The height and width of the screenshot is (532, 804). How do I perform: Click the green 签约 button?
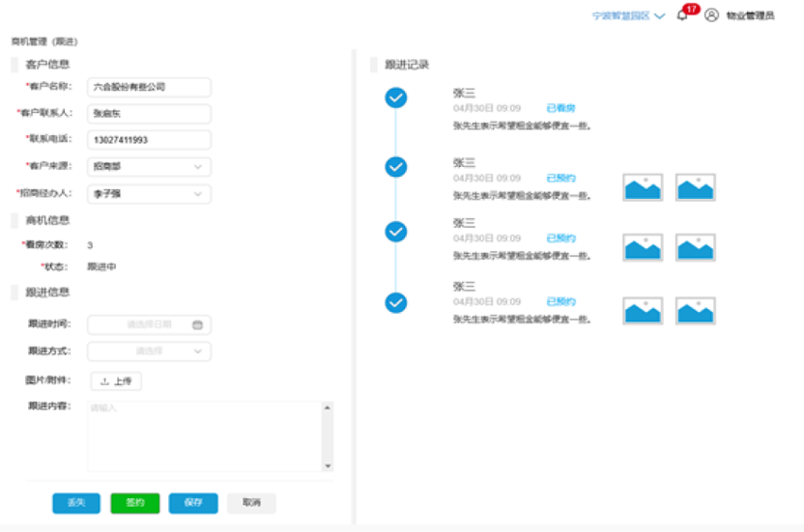click(x=135, y=503)
